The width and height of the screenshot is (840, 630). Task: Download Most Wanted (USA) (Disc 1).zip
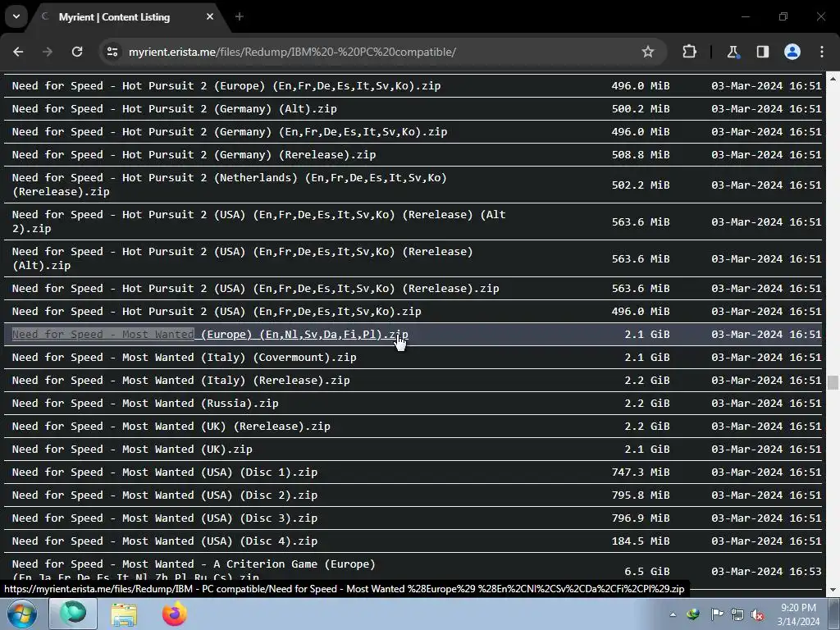click(164, 472)
